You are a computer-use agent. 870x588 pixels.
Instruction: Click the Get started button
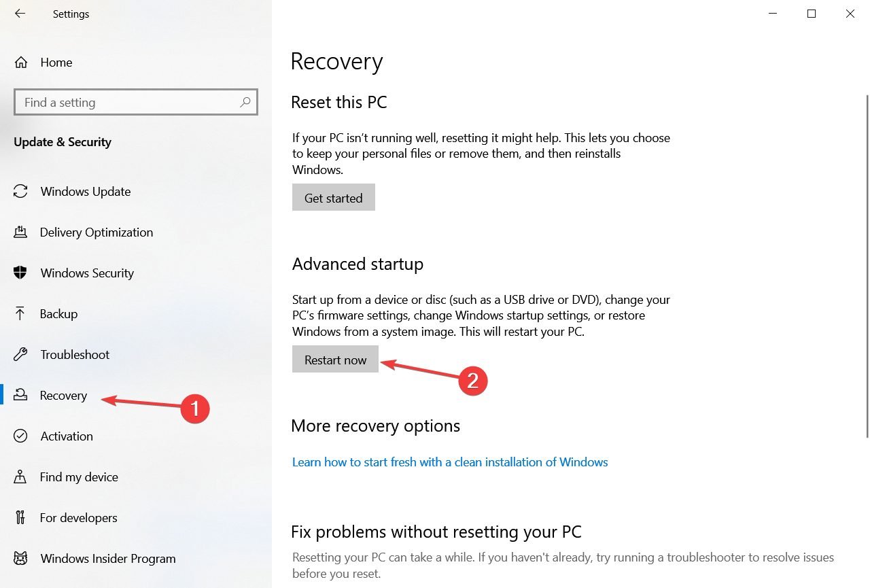point(334,198)
